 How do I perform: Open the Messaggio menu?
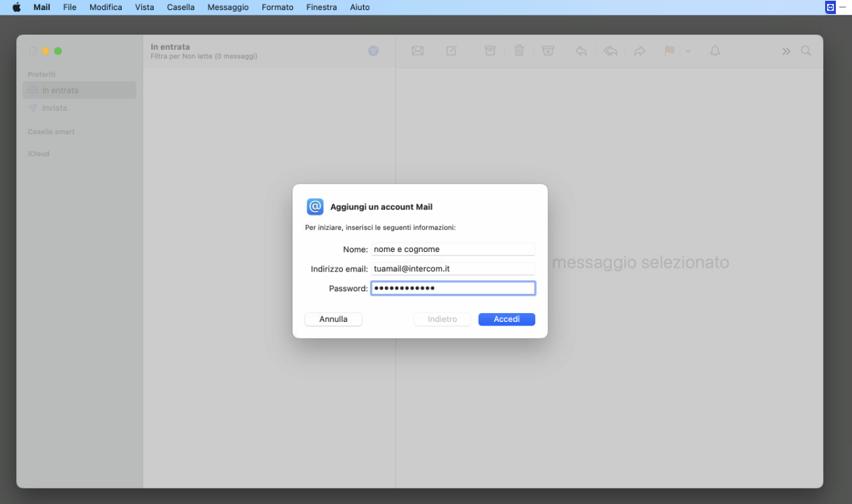[x=228, y=7]
